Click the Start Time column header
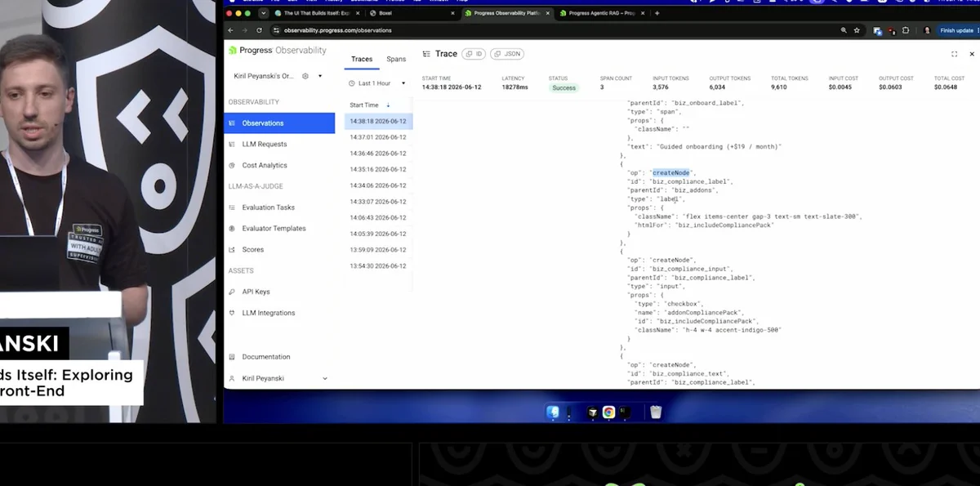The height and width of the screenshot is (486, 980). 364,105
